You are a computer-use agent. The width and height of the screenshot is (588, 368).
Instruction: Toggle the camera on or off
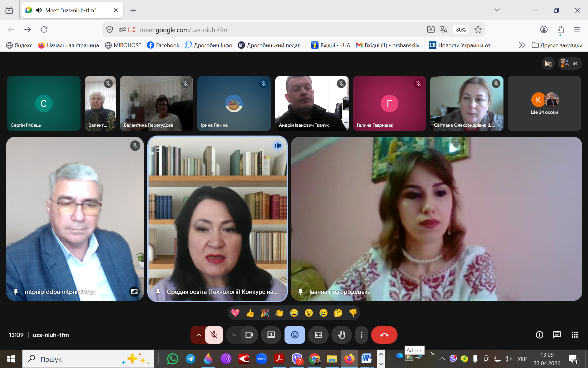pyautogui.click(x=249, y=335)
